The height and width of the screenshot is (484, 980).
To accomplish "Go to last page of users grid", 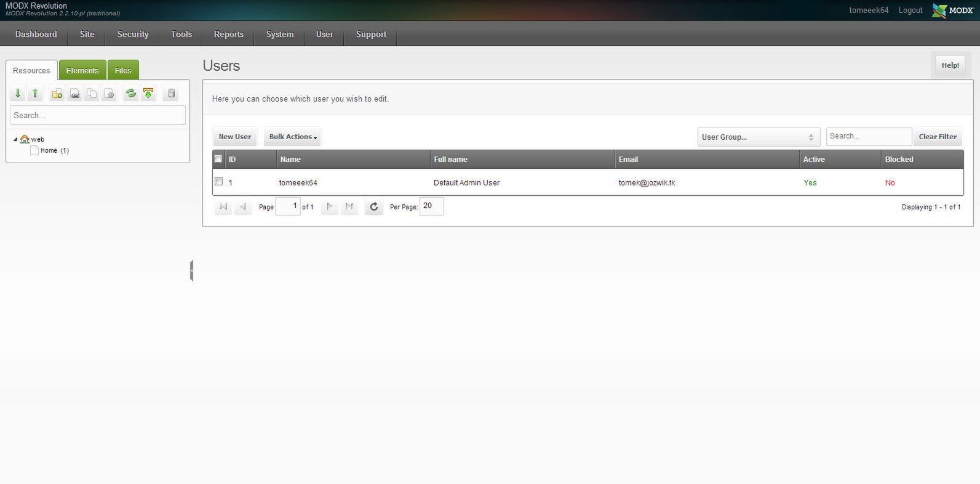I will (x=349, y=207).
